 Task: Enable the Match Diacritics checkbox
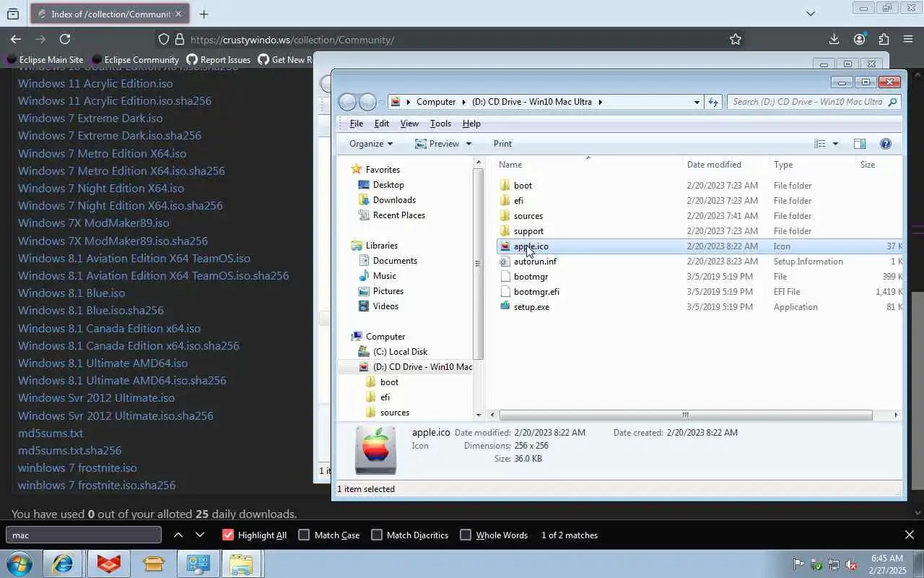[376, 535]
